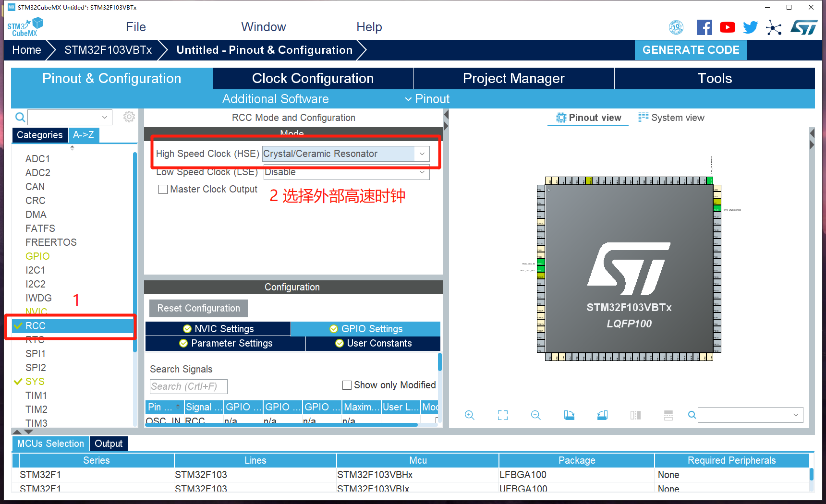Open the categories settings gear icon
826x504 pixels.
[x=129, y=117]
